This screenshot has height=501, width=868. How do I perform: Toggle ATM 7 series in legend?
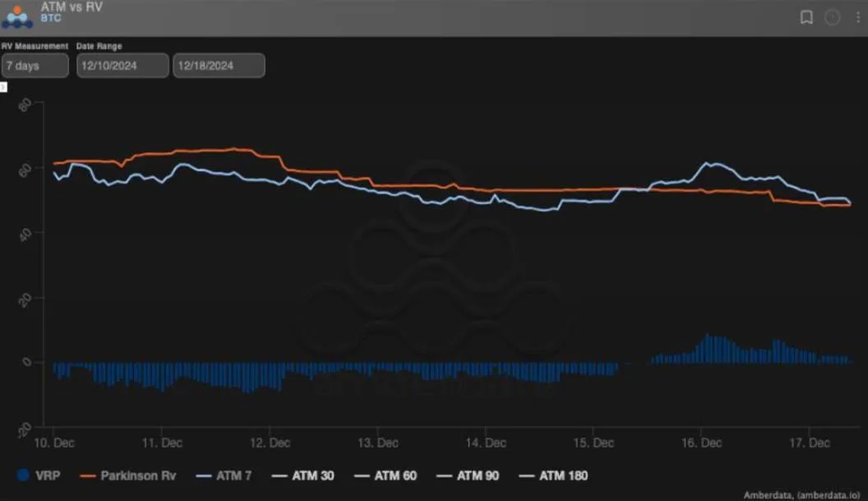click(x=224, y=475)
